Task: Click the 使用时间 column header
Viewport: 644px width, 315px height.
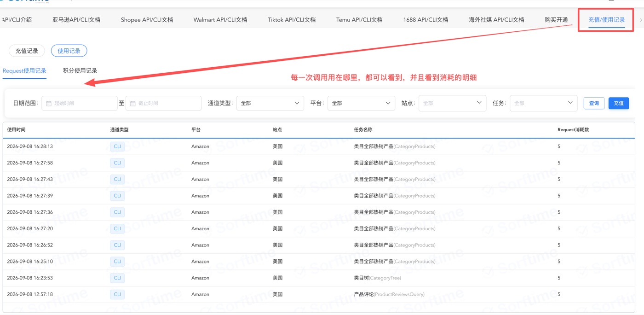Action: 17,130
